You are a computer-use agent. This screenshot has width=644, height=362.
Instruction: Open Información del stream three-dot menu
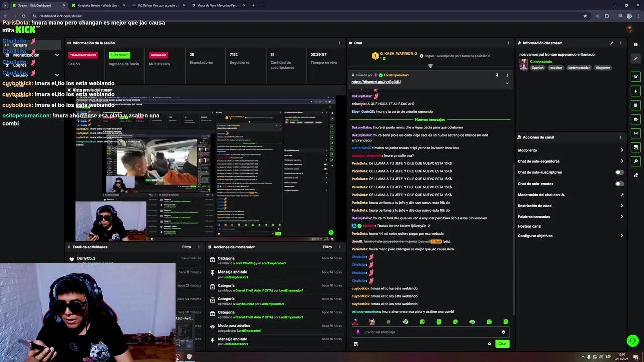click(621, 43)
